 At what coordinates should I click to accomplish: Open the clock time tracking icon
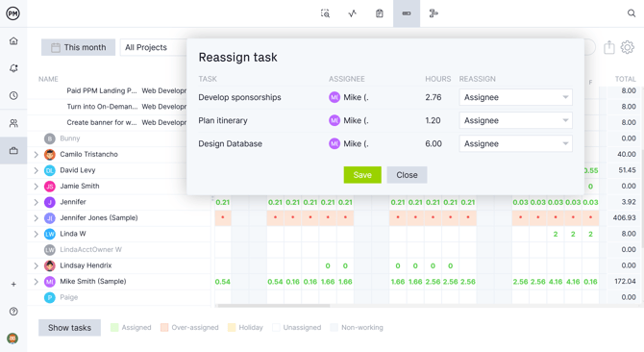[x=13, y=96]
